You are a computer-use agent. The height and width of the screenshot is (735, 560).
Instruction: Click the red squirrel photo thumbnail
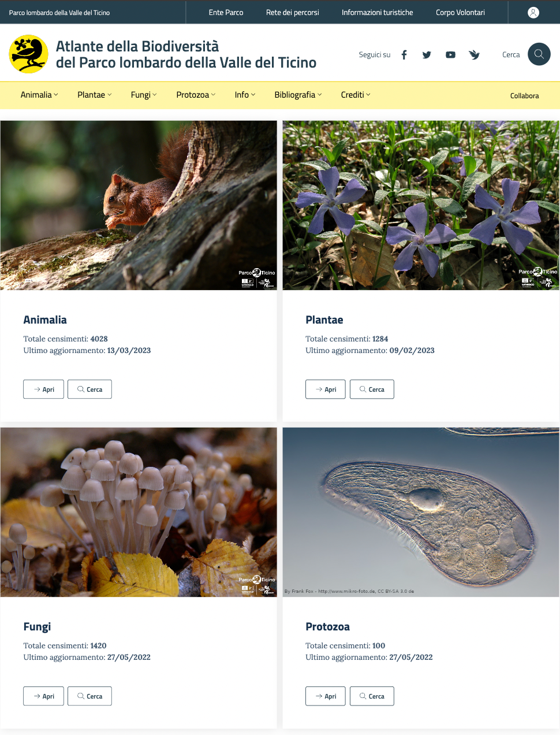tap(139, 205)
